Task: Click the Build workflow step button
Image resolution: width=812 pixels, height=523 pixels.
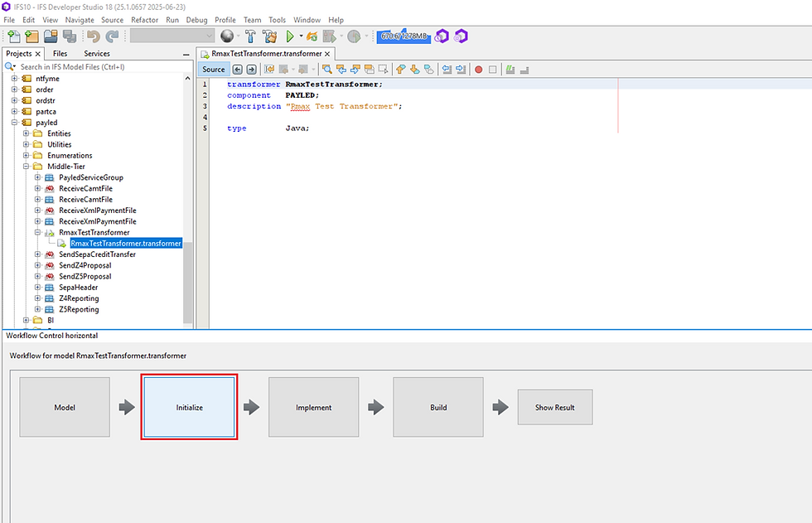Action: (438, 407)
